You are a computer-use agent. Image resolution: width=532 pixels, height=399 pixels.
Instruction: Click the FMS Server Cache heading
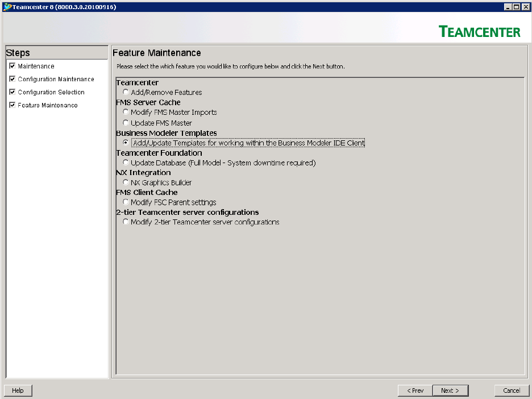click(148, 102)
